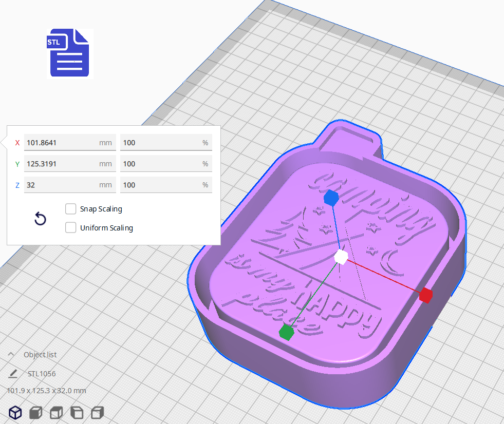Click the red X-axis scale handle

[425, 296]
